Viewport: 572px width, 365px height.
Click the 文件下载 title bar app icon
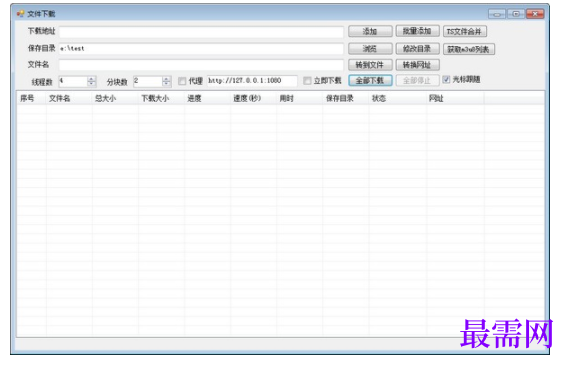20,14
